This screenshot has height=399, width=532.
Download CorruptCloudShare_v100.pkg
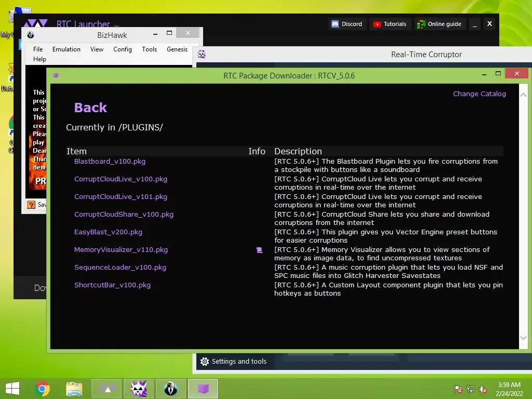coord(124,214)
